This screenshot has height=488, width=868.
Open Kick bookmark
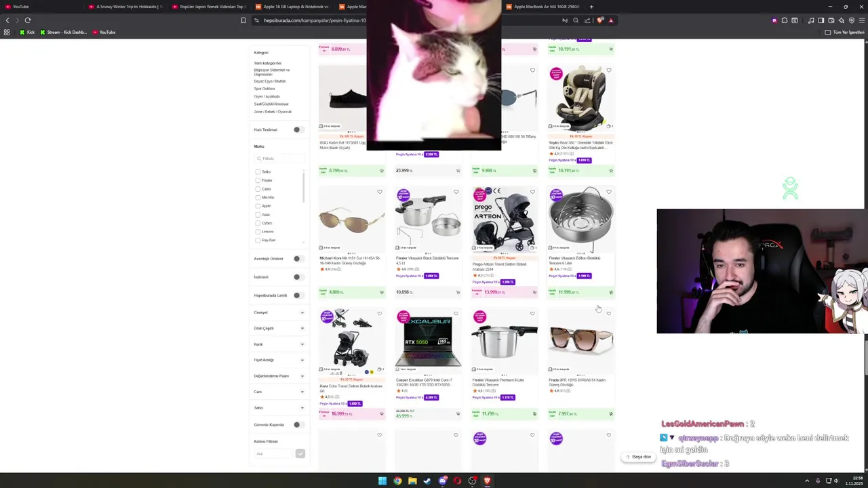point(27,32)
